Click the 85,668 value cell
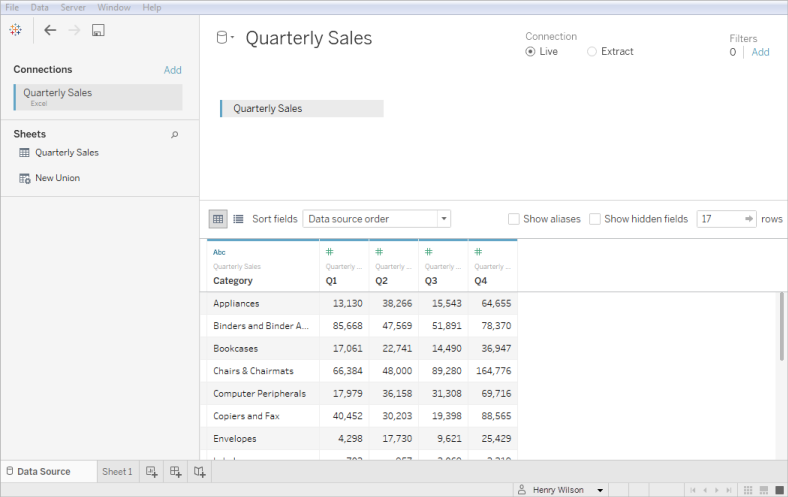 pyautogui.click(x=344, y=326)
